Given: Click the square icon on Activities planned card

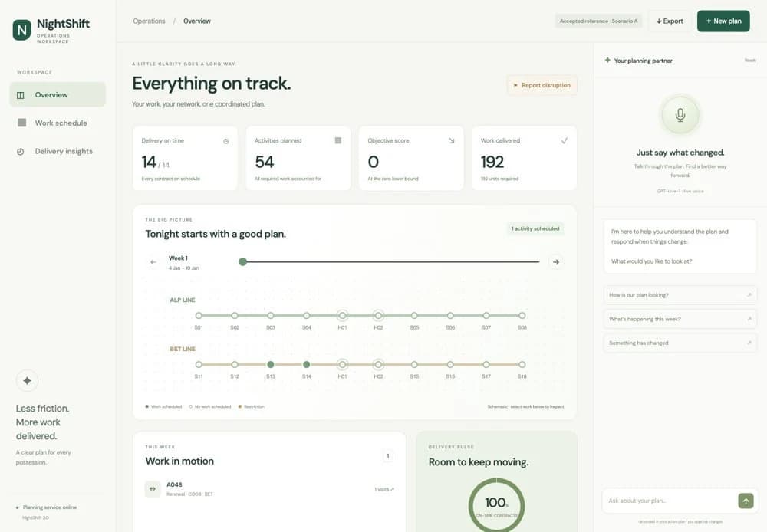Looking at the screenshot, I should click(x=338, y=140).
